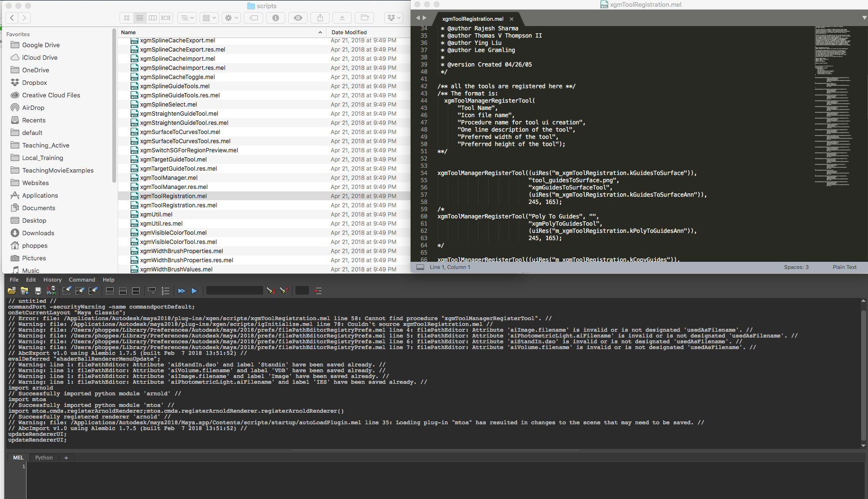The image size is (868, 499).
Task: Open the Dropbox dropdown in Finder toolbar
Action: (x=393, y=17)
